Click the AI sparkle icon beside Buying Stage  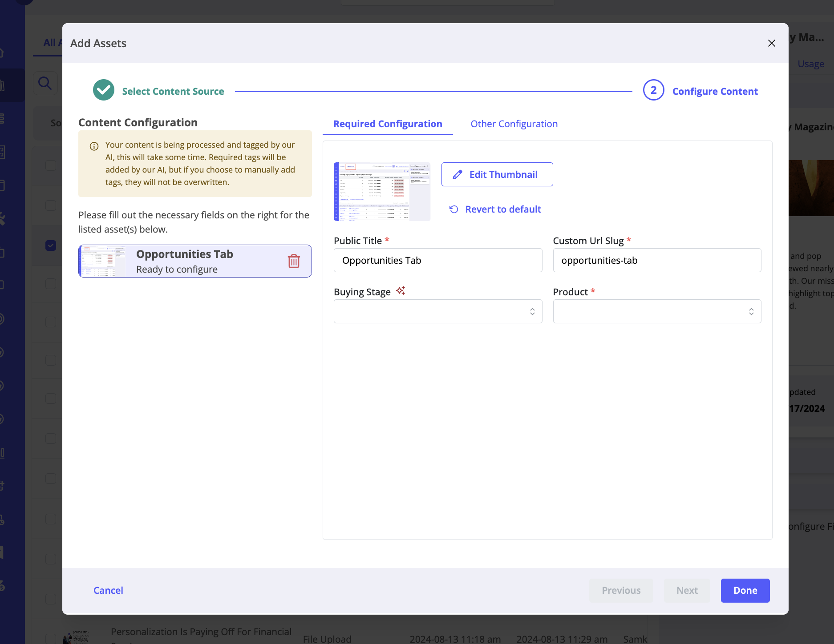click(x=401, y=291)
